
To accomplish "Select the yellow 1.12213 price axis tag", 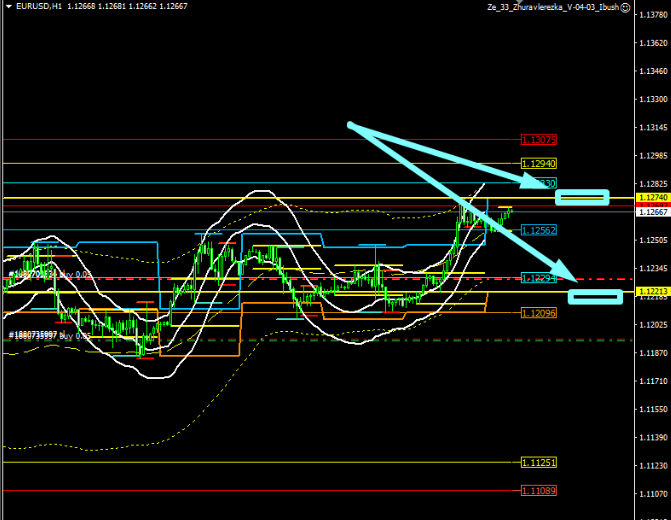I will point(651,291).
